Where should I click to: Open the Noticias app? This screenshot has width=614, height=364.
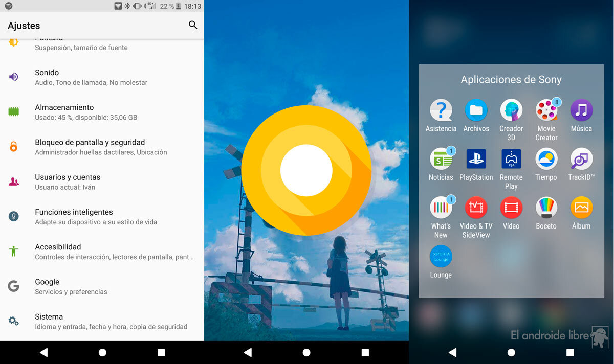[x=441, y=159]
